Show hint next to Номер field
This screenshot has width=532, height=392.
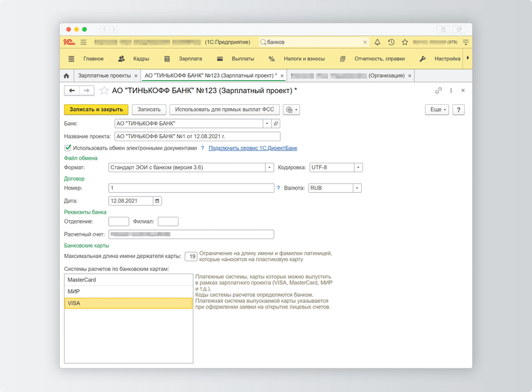(x=278, y=188)
